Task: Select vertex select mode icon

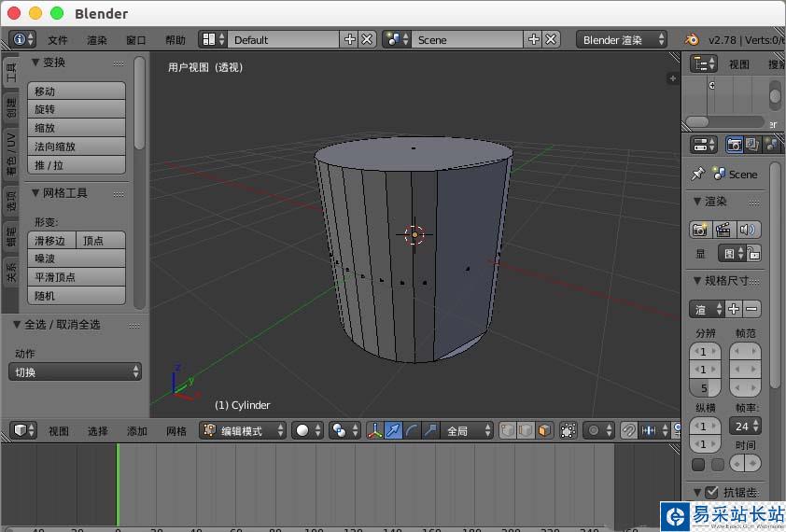Action: (507, 430)
